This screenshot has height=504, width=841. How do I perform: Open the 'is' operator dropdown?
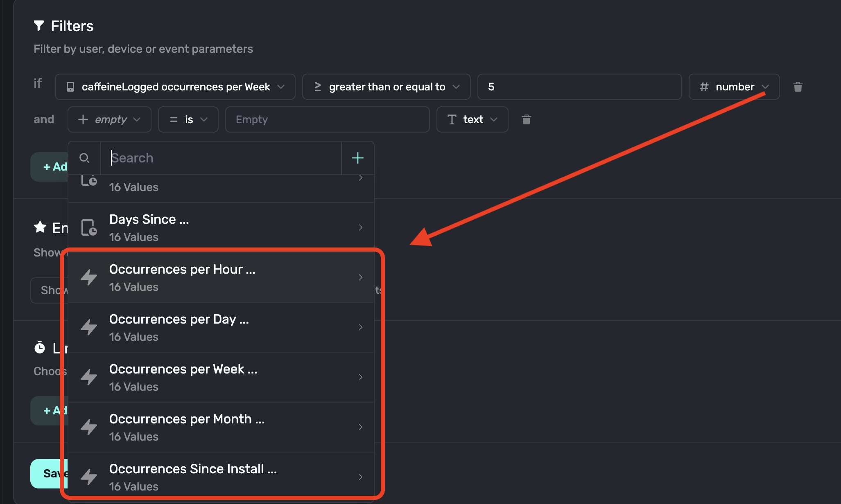(x=188, y=119)
